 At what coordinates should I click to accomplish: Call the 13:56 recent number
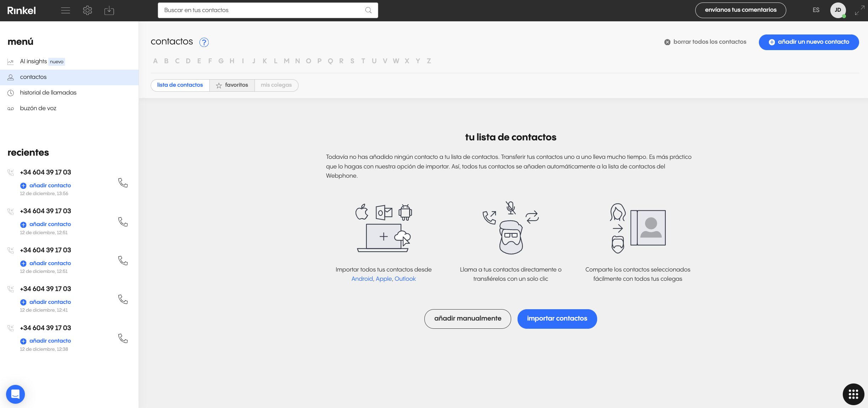[x=123, y=183]
